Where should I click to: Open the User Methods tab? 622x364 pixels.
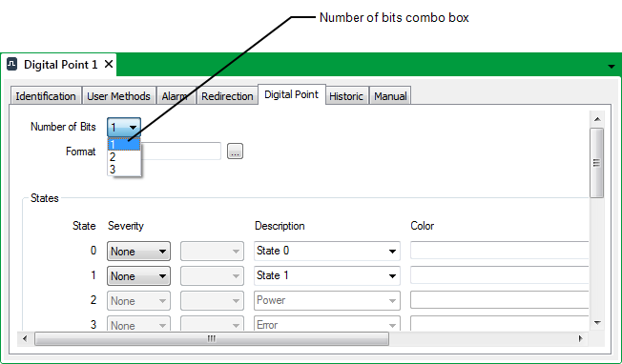[118, 96]
